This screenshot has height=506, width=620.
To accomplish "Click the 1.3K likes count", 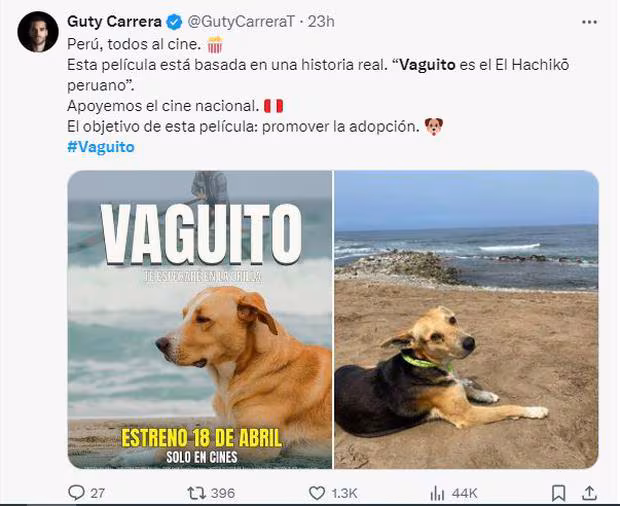I will click(344, 493).
